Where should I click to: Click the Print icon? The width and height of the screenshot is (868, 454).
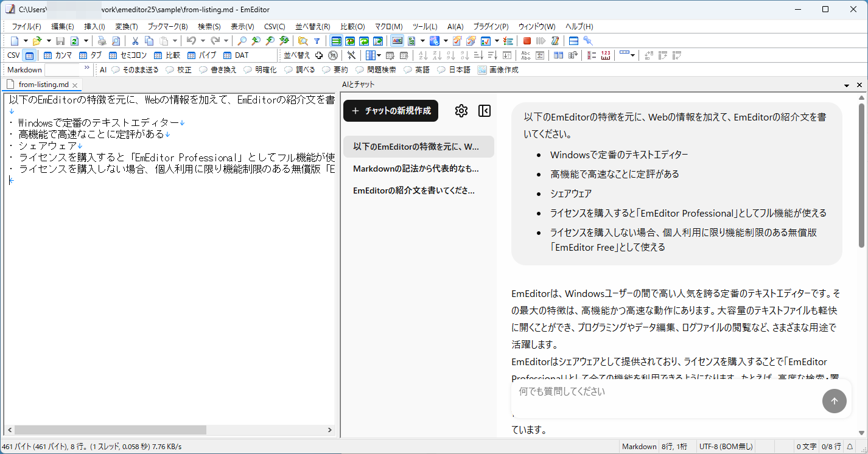coord(102,41)
